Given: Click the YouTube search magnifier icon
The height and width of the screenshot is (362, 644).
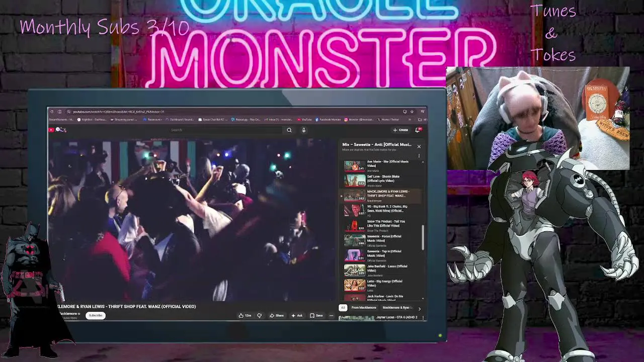Looking at the screenshot, I should tap(289, 130).
